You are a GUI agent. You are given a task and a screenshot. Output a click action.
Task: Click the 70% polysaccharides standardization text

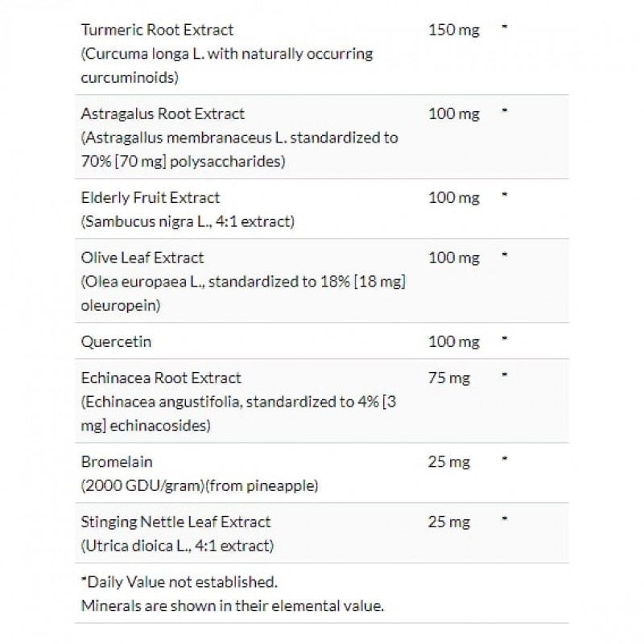[x=184, y=161]
